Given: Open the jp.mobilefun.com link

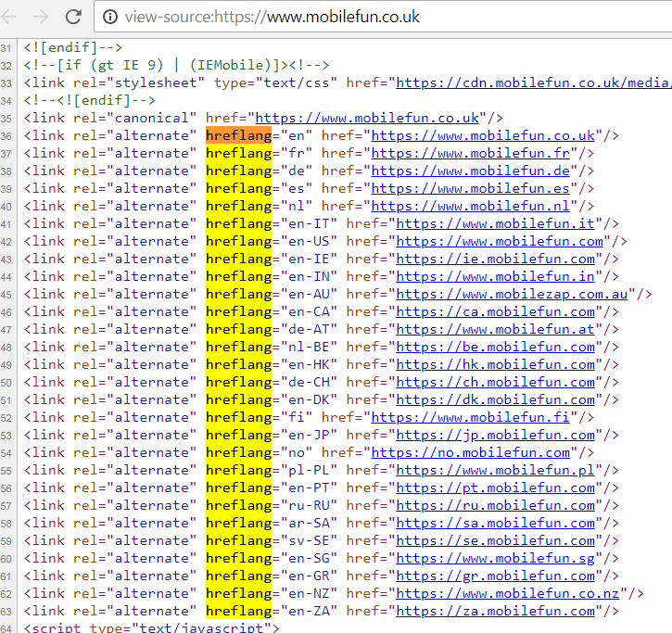Looking at the screenshot, I should (496, 435).
